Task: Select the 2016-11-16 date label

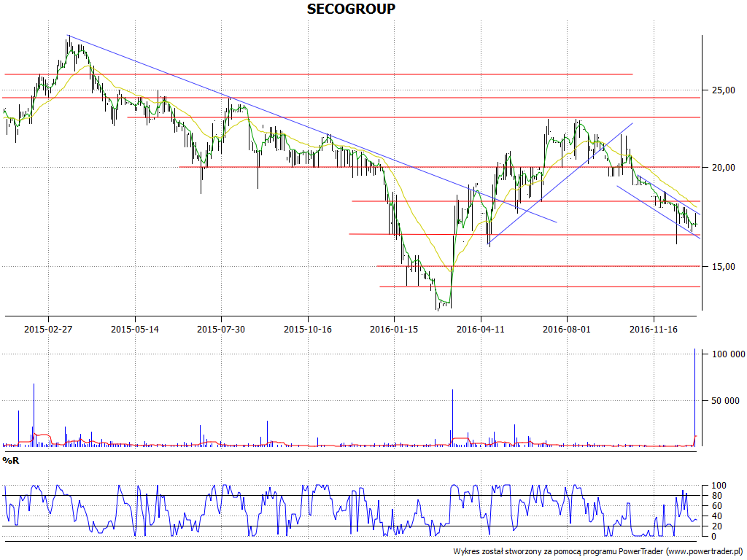Action: pos(654,329)
